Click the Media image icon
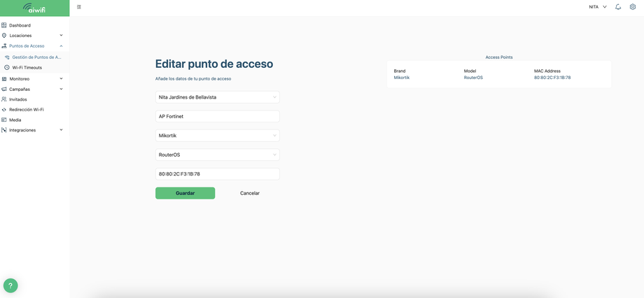 [x=4, y=120]
